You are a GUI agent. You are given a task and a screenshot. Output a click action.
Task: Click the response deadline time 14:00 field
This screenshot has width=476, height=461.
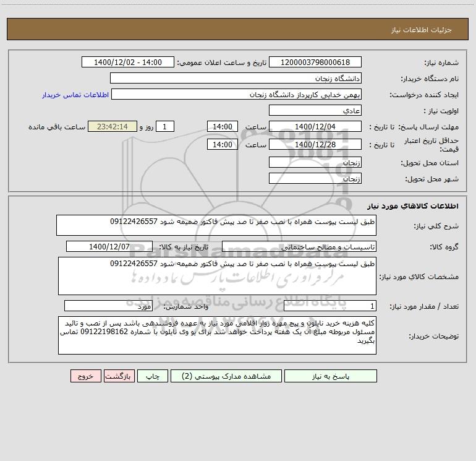tap(222, 126)
